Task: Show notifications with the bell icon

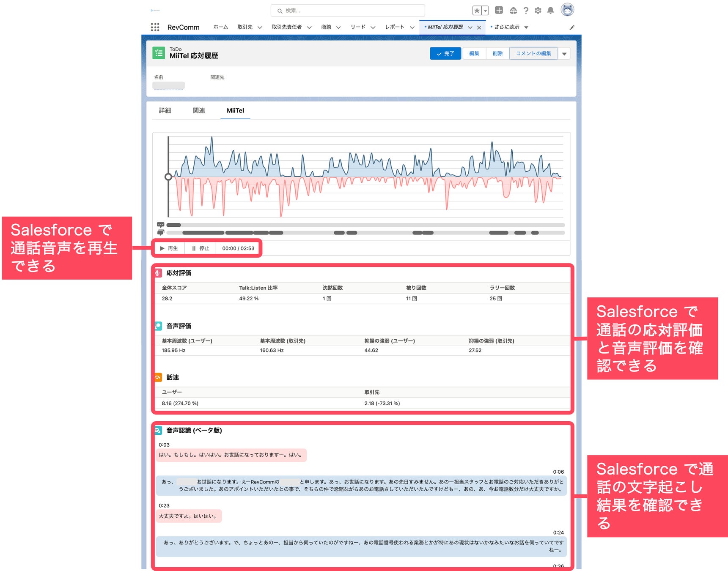Action: click(x=550, y=11)
